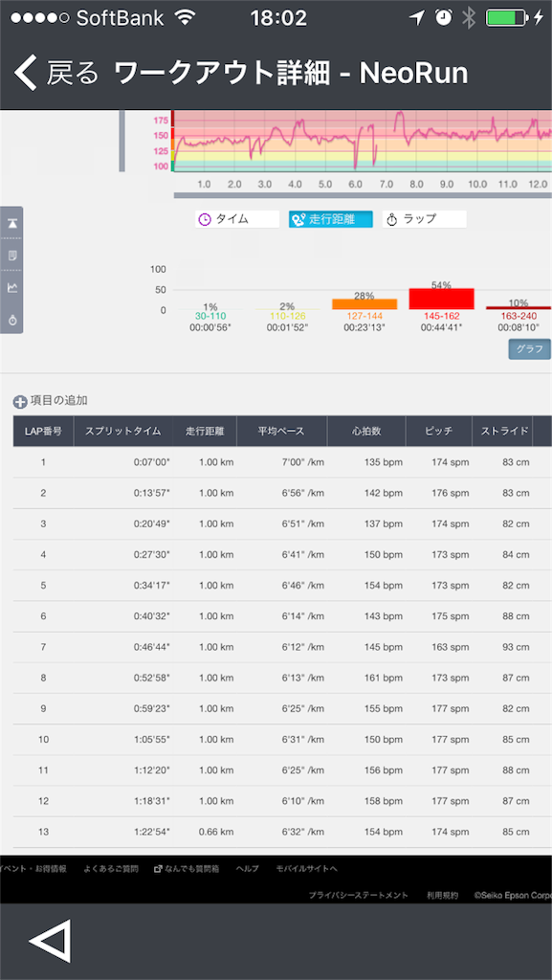Viewport: 552px width, 980px height.
Task: Select the 心拍数 column header
Action: pos(366,432)
